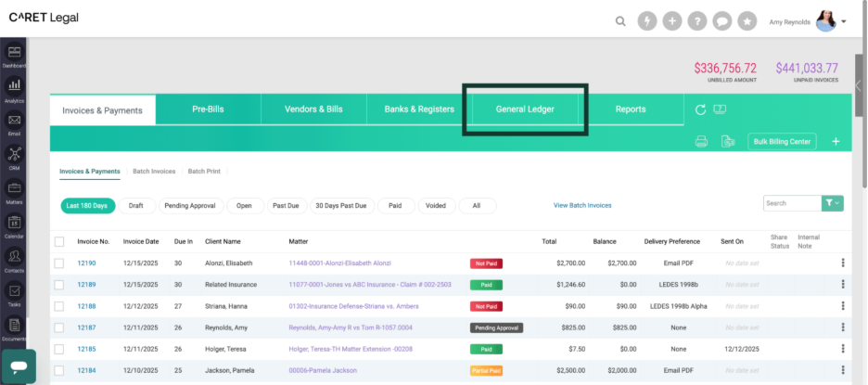
Task: Check the box for invoice 12189
Action: [59, 284]
